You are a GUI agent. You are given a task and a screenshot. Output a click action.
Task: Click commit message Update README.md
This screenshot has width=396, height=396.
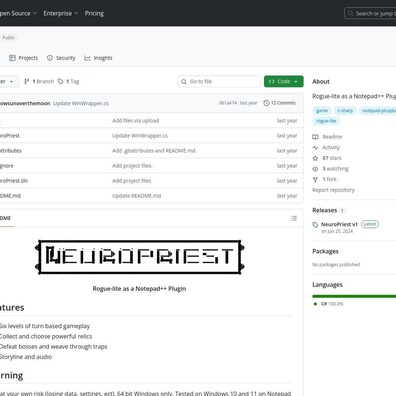(x=136, y=196)
